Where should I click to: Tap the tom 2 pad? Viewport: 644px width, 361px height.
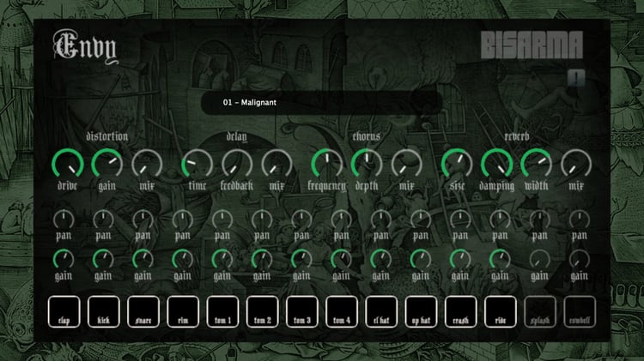(x=263, y=312)
